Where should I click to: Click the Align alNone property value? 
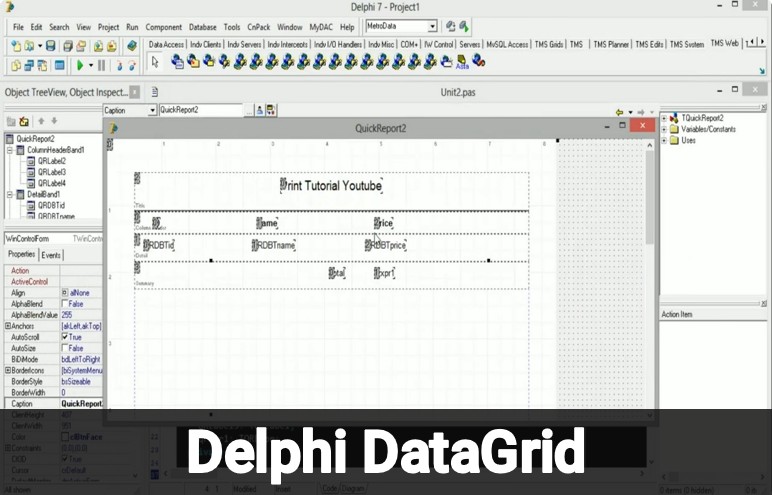[x=81, y=293]
